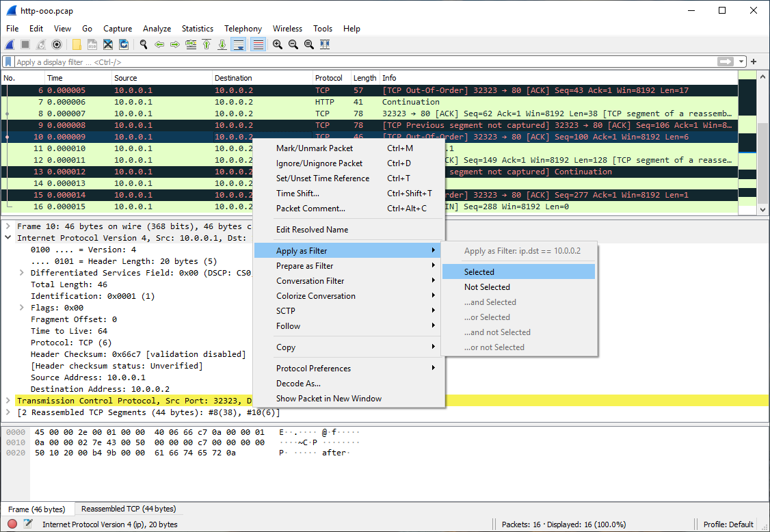
Task: Toggle automatic scrolling in live capture
Action: point(237,44)
